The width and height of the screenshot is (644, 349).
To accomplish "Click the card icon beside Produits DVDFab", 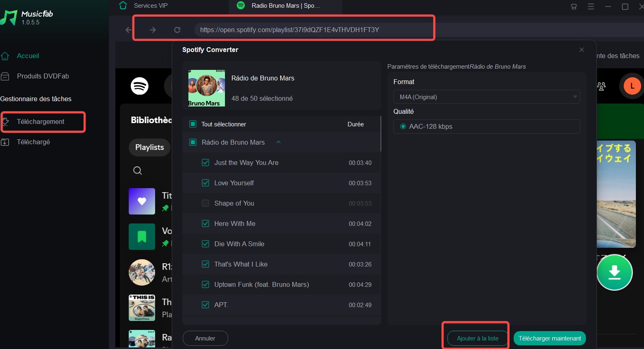I will pos(5,76).
